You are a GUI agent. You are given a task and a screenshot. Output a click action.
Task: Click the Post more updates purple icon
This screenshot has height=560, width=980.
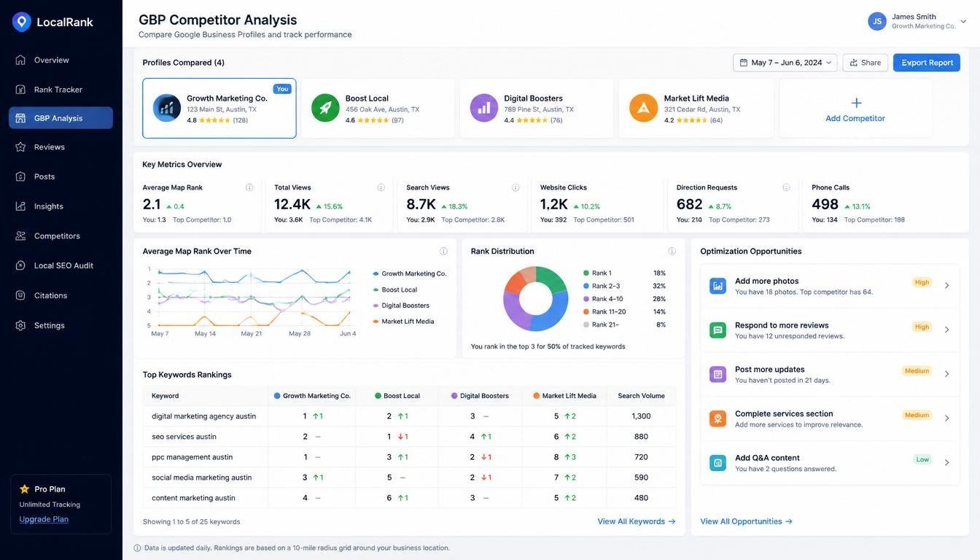pos(717,374)
